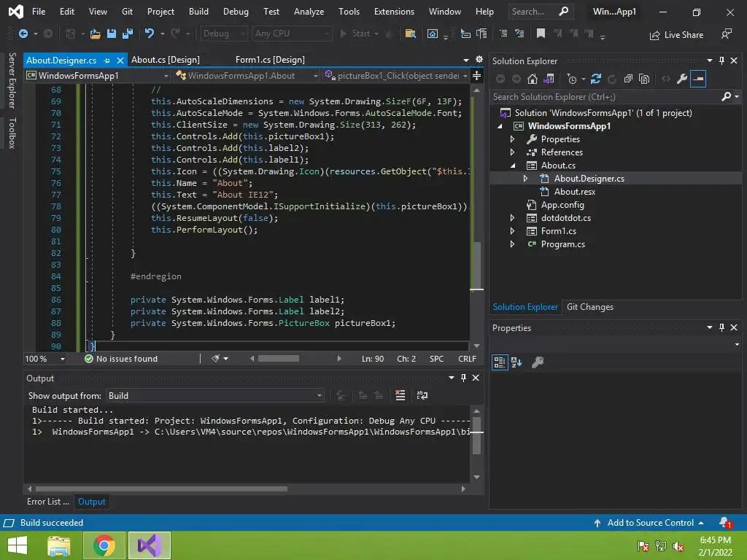Viewport: 747px width, 560px height.
Task: Toggle Show All Files in Solution Explorer
Action: click(643, 79)
